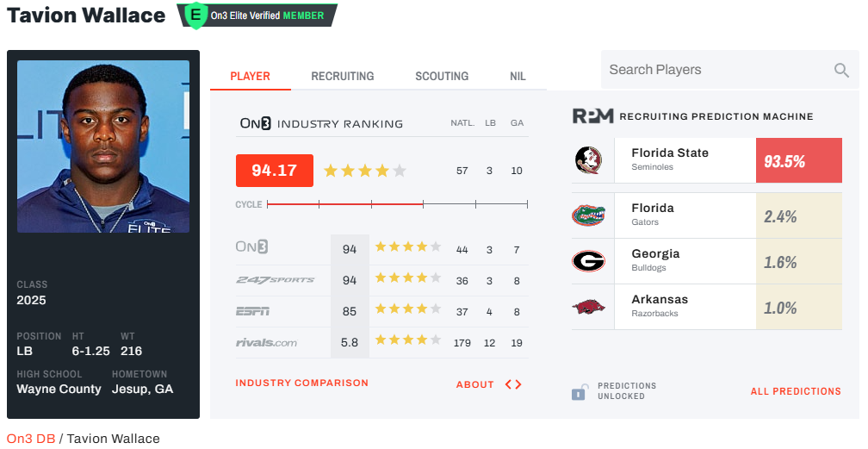Click the 247Sports ranking logo
This screenshot has width=868, height=449.
click(x=275, y=280)
